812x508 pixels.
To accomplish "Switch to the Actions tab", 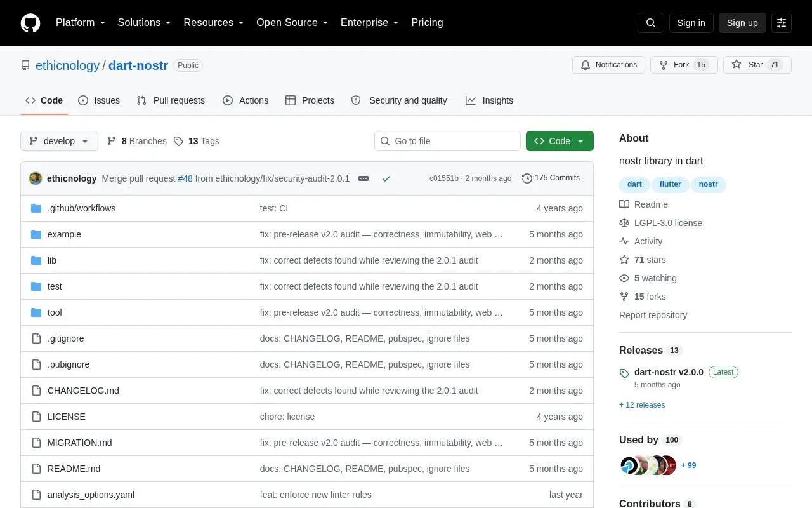I will click(x=246, y=100).
